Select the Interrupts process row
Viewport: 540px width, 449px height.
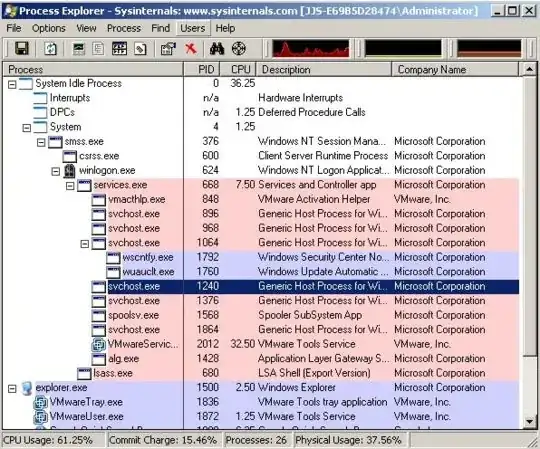click(261, 98)
